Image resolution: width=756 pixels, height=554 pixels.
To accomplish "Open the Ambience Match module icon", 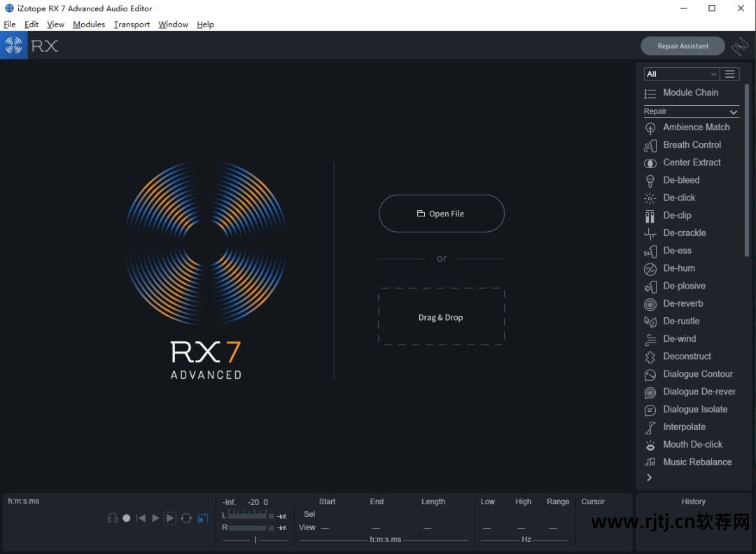I will pos(650,128).
